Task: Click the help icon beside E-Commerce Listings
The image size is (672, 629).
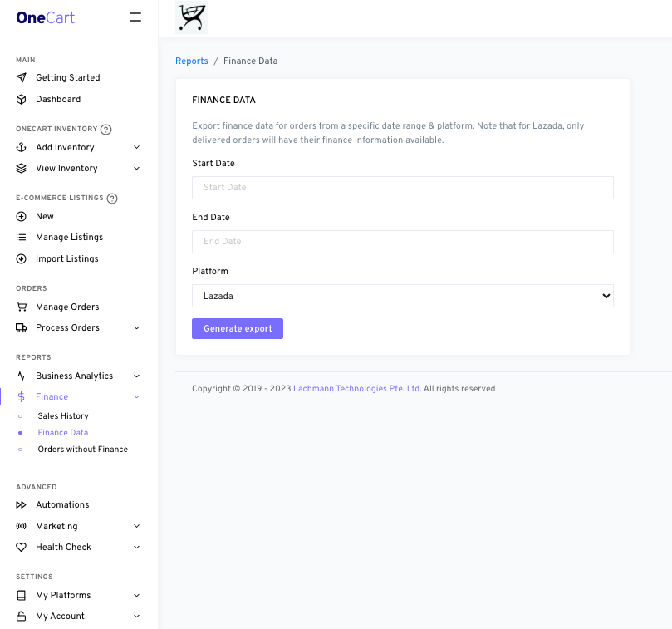Action: click(112, 199)
